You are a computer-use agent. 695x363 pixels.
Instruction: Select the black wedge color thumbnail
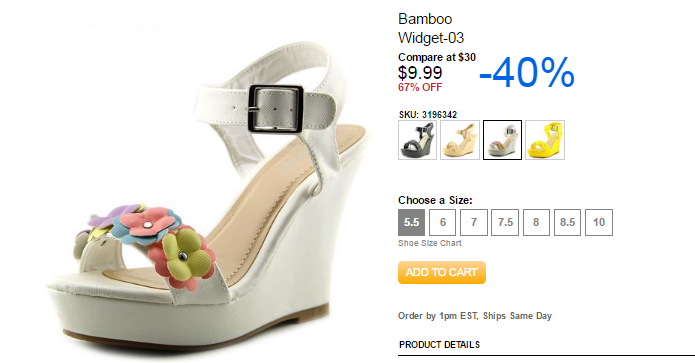pyautogui.click(x=417, y=140)
